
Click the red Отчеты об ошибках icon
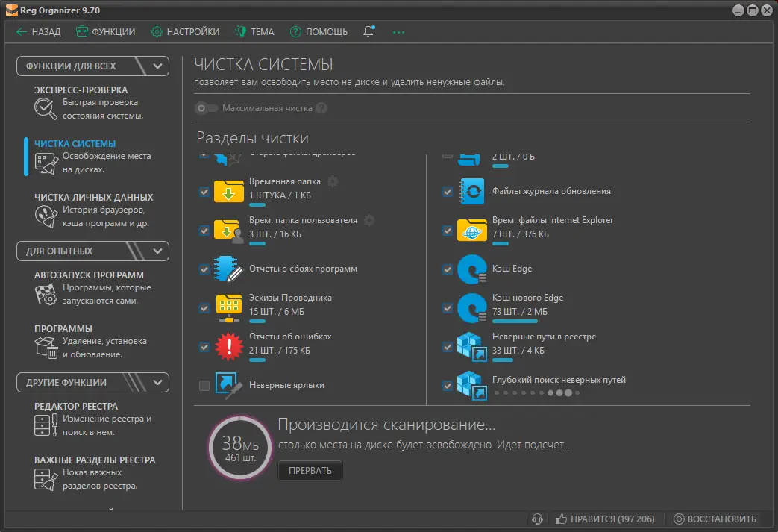tap(229, 346)
